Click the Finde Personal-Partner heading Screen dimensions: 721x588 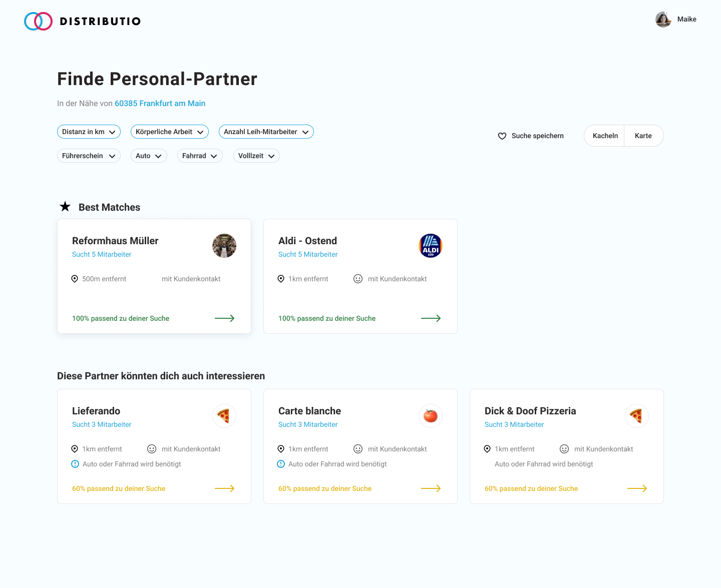coord(157,79)
